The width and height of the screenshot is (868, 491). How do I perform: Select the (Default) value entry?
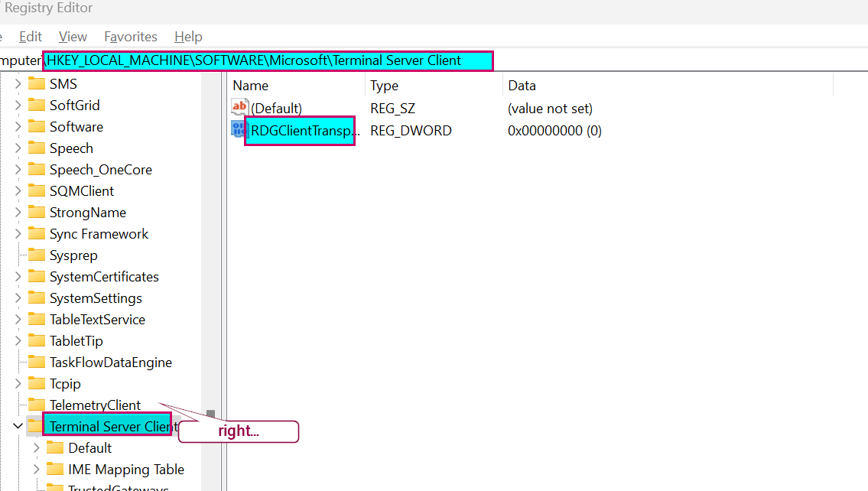click(x=276, y=109)
